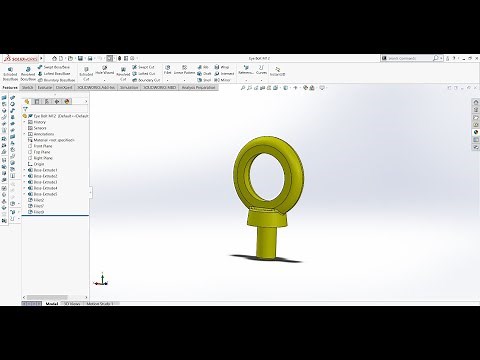Open Appearances tab in task pane

point(476,132)
